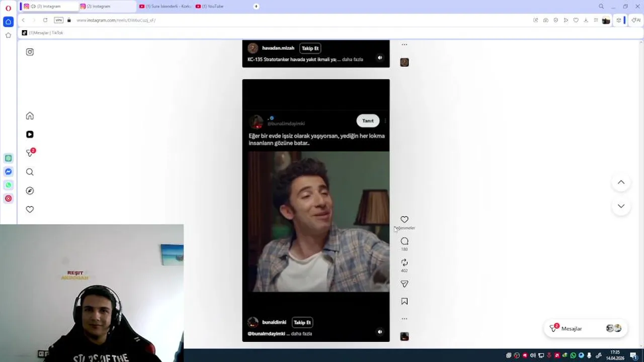
Task: Open the Explore compass icon
Action: pos(30,191)
